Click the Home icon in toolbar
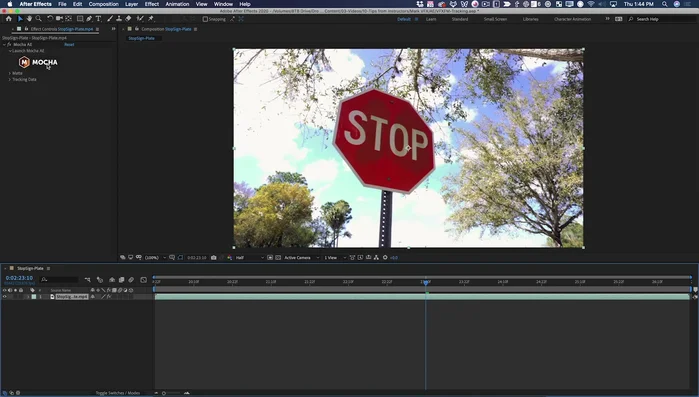The height and width of the screenshot is (397, 699). click(8, 19)
